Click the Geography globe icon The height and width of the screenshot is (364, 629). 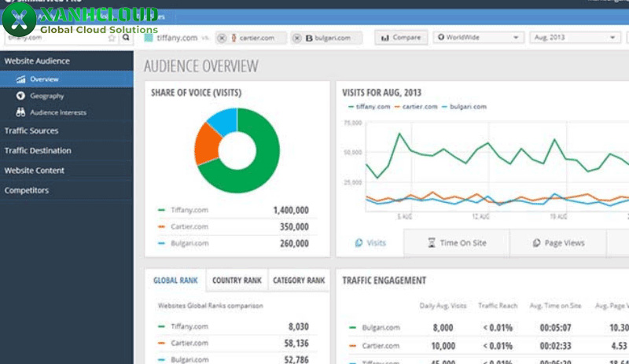click(x=21, y=96)
